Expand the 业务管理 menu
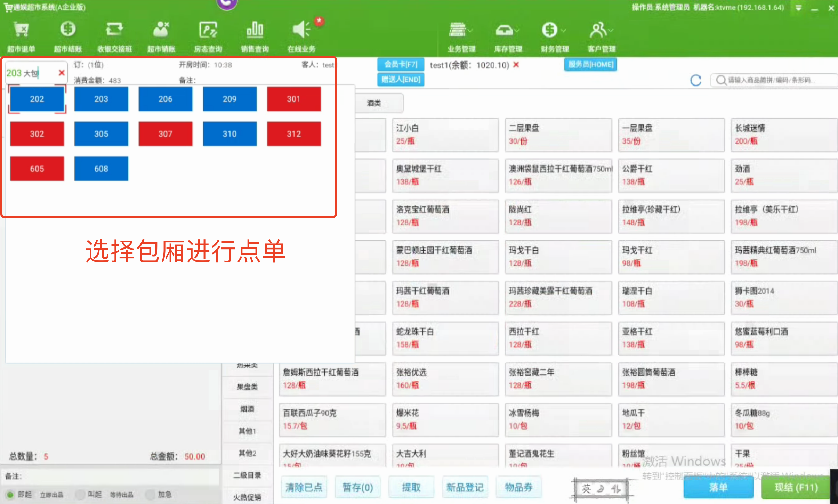This screenshot has height=504, width=838. click(461, 37)
